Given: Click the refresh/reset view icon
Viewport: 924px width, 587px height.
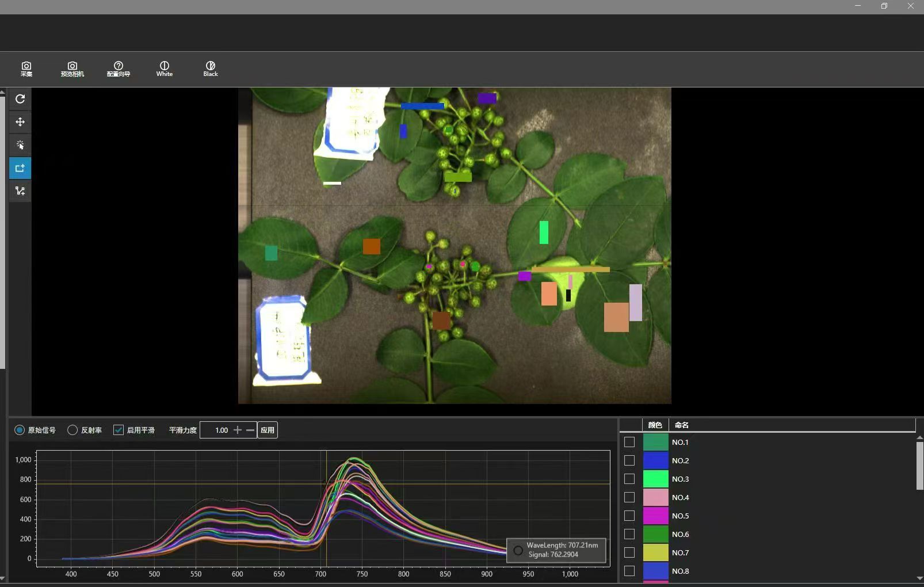Looking at the screenshot, I should coord(20,99).
